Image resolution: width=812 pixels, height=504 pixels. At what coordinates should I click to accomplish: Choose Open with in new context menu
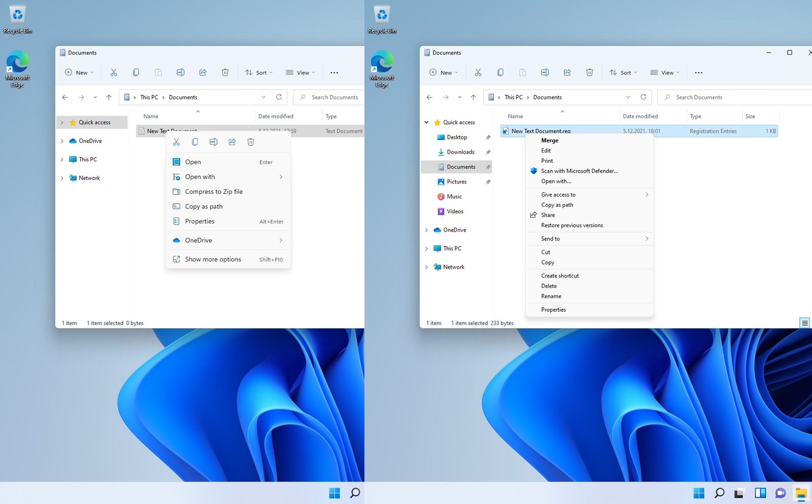228,177
